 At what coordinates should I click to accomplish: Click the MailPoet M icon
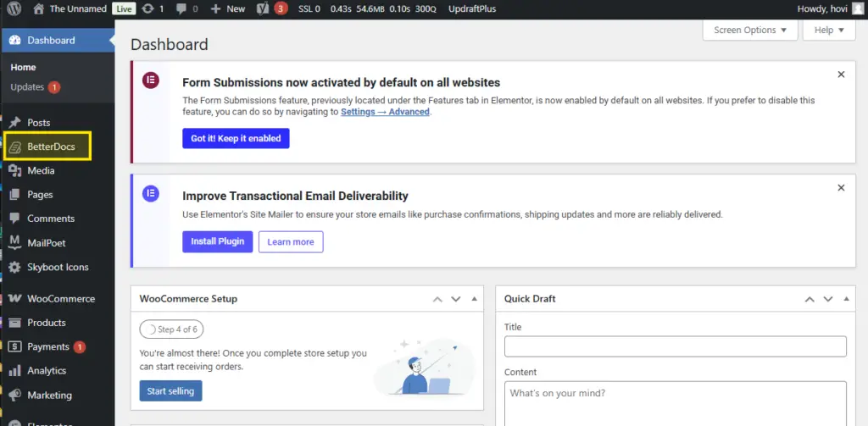coord(15,243)
